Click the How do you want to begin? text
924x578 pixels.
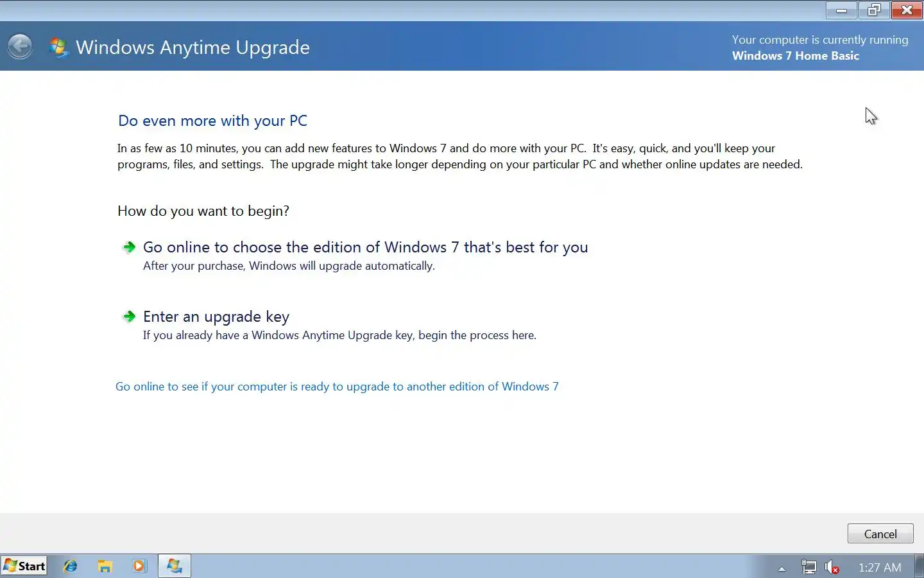click(203, 211)
